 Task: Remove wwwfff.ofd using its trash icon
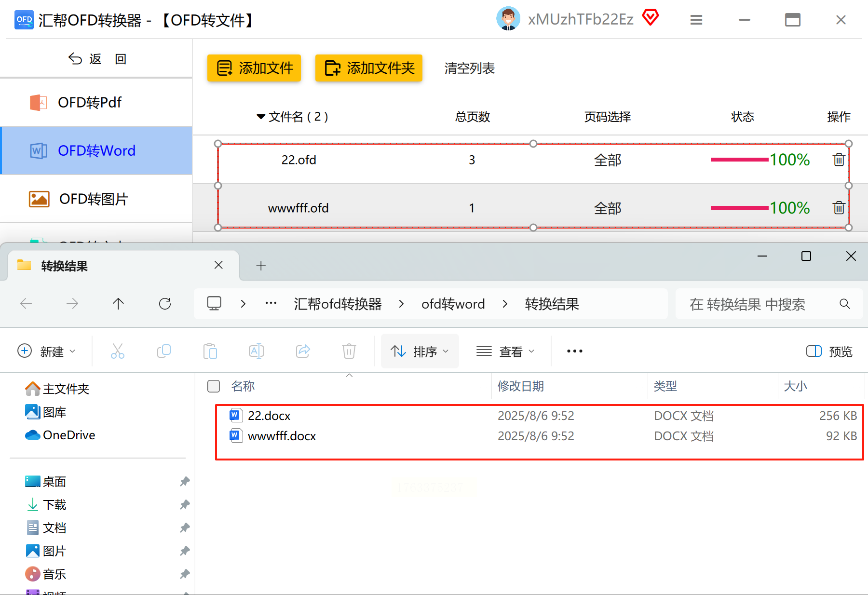point(839,208)
